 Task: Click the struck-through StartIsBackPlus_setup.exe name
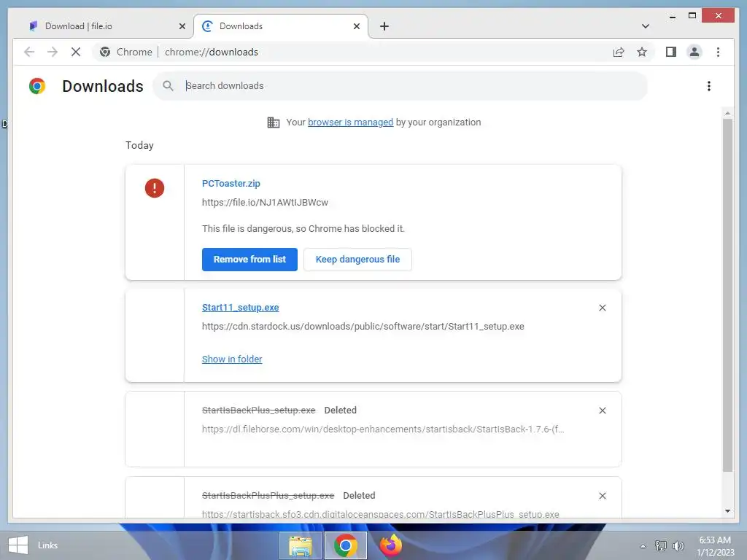point(259,411)
